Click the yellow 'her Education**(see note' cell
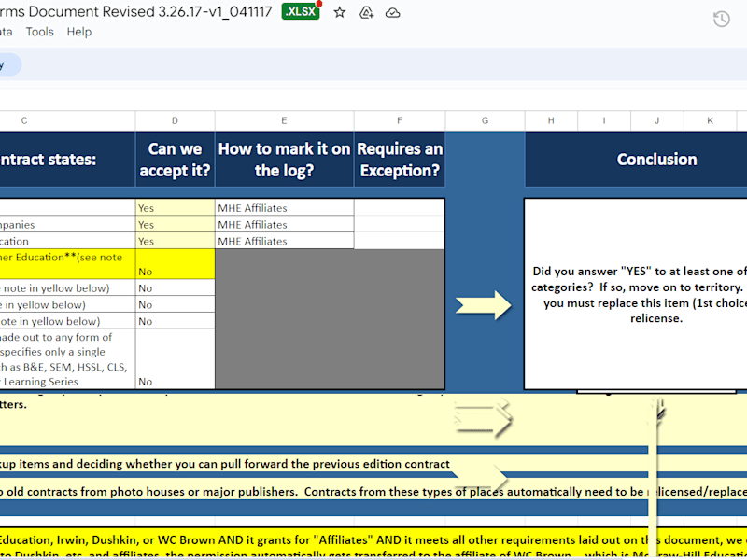 click(67, 264)
